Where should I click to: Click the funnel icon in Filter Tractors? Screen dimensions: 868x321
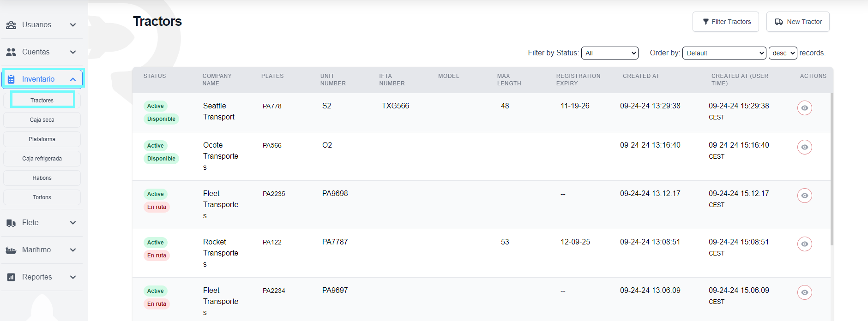(705, 22)
